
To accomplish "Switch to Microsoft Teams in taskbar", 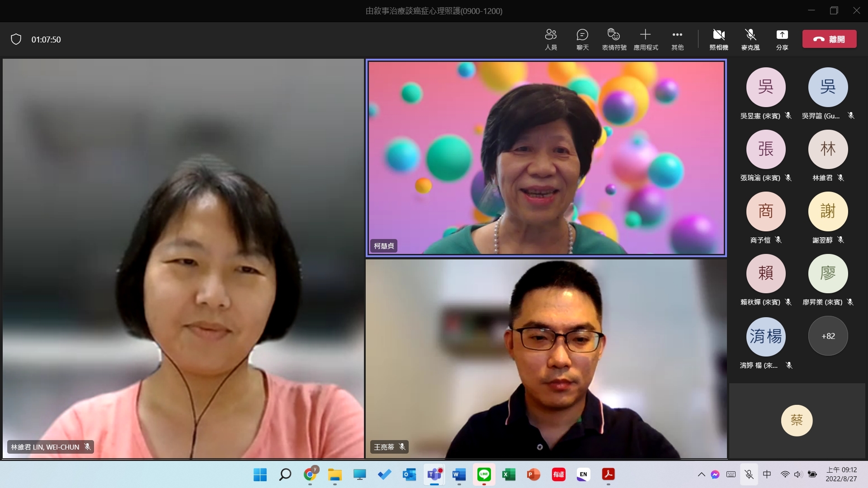I will click(434, 474).
